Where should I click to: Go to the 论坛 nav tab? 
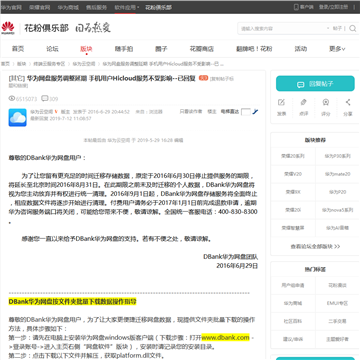click(52, 49)
